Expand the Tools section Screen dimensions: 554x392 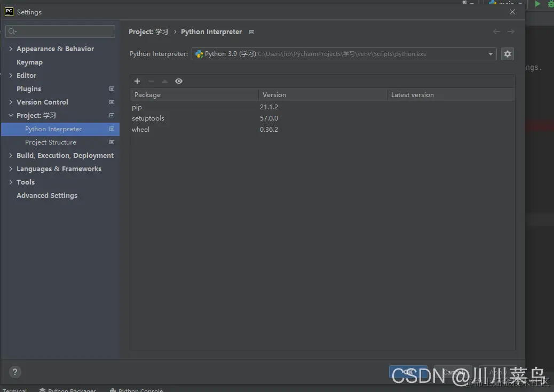[11, 182]
